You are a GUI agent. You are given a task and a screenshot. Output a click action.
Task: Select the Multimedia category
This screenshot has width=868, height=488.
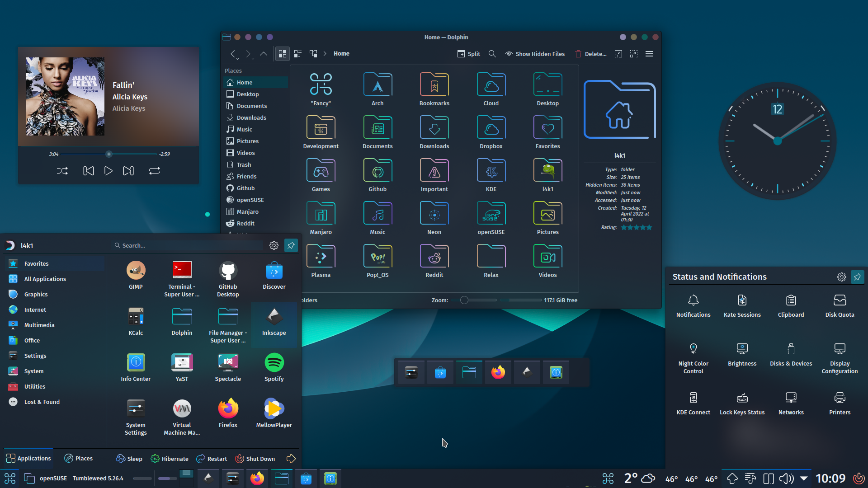coord(38,324)
